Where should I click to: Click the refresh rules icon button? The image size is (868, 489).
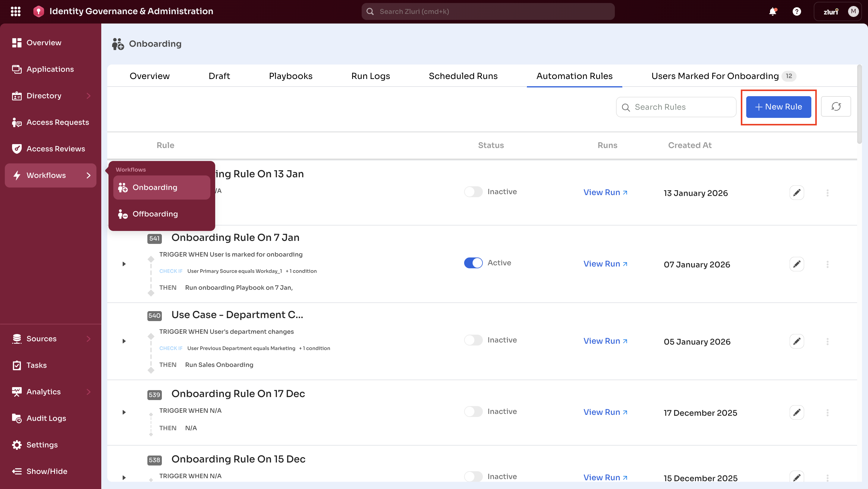coord(836,107)
